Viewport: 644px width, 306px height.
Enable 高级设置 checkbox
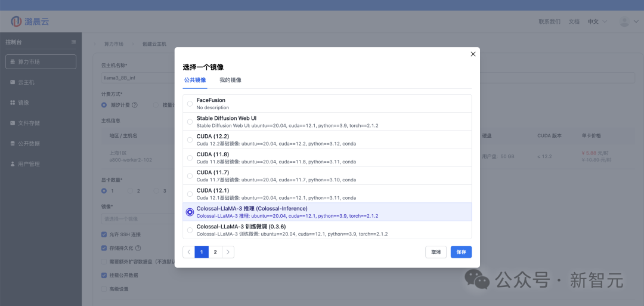point(104,289)
